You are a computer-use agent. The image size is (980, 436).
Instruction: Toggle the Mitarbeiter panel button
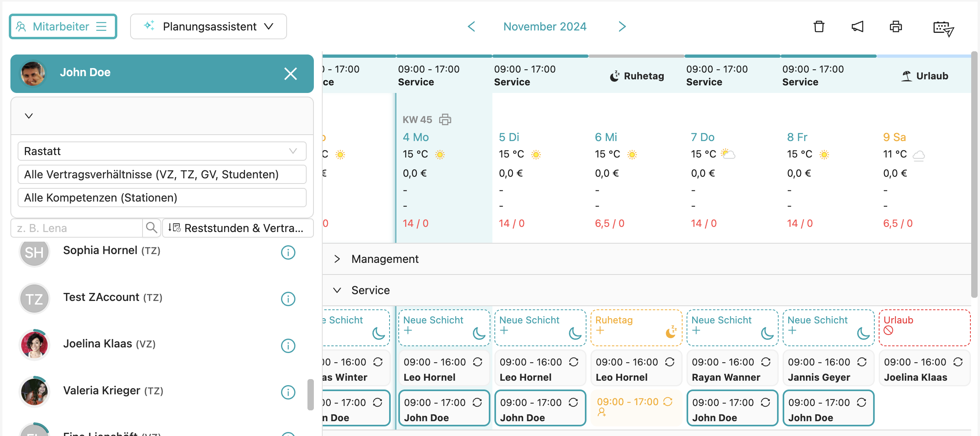point(63,26)
